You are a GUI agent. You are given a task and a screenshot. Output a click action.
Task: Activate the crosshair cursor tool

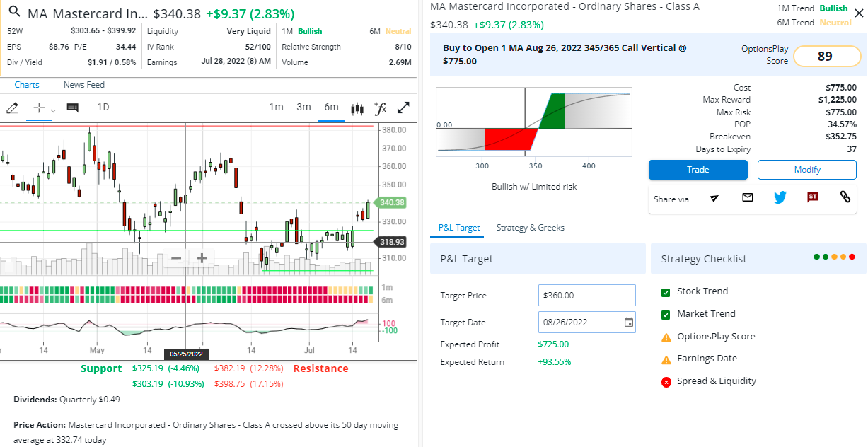(x=39, y=108)
